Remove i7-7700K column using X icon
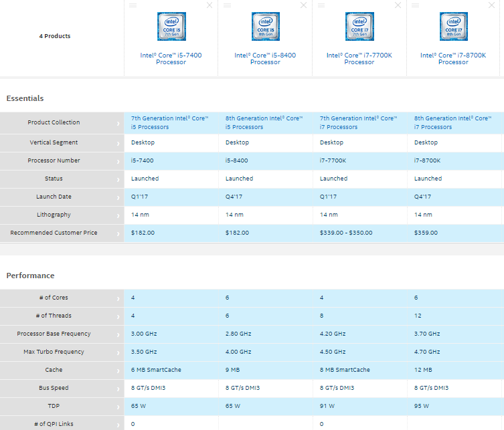 tap(398, 5)
